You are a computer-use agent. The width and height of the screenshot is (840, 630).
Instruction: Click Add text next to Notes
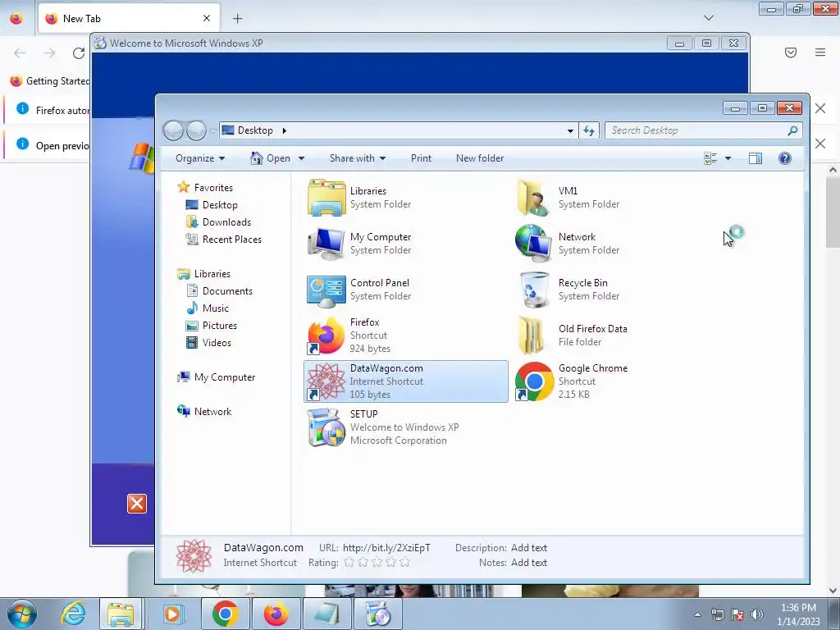click(529, 563)
